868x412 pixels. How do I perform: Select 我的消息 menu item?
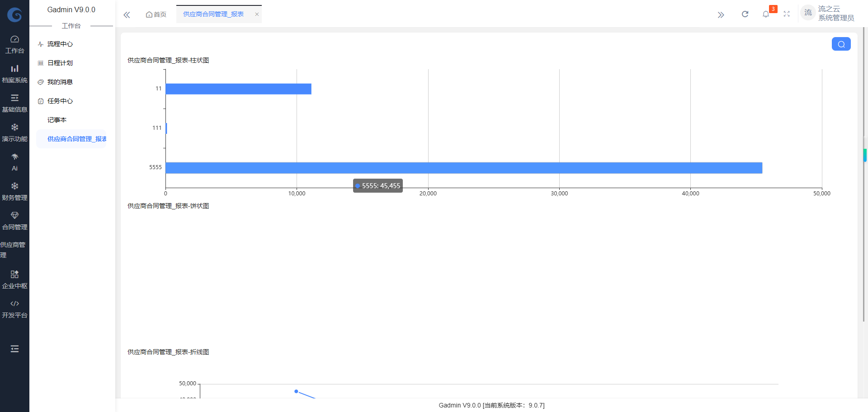(x=60, y=82)
